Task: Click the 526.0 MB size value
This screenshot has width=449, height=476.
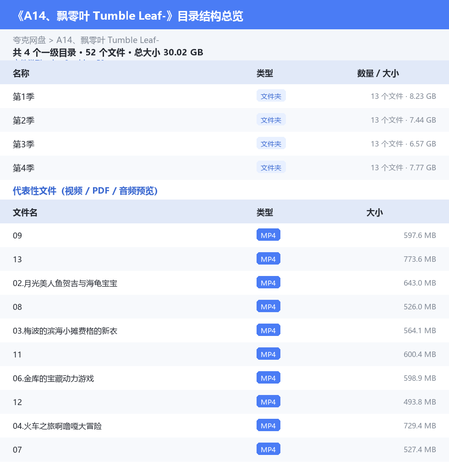Action: (x=420, y=307)
